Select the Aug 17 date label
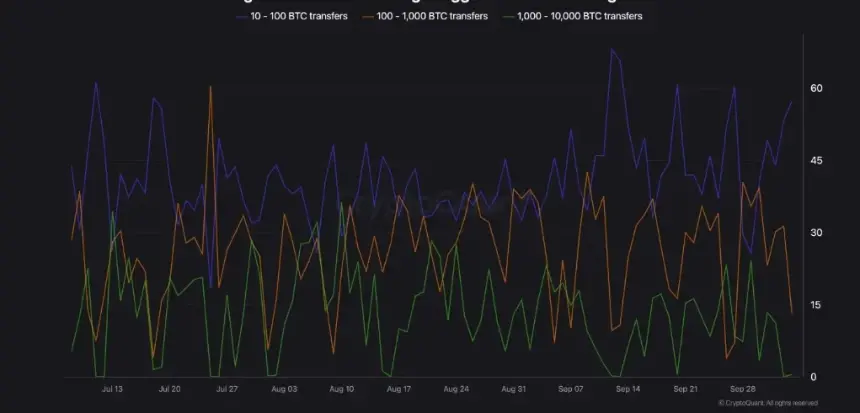 click(399, 389)
